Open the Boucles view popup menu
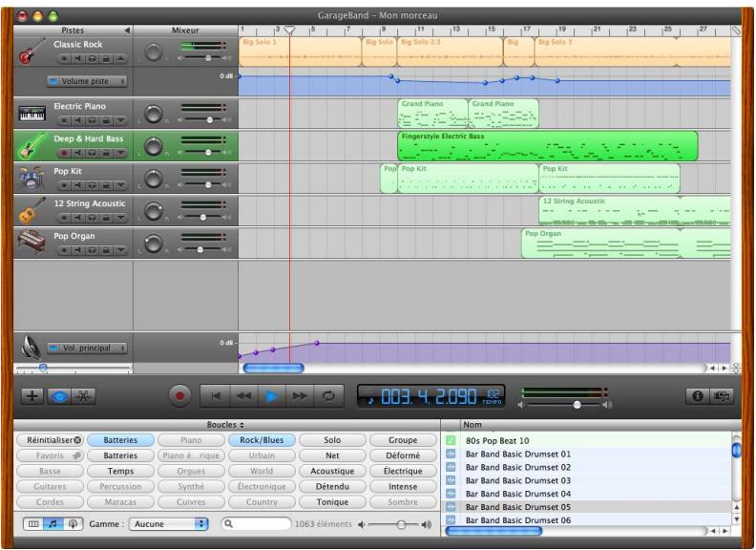Image resolution: width=756 pixels, height=550 pixels. pyautogui.click(x=225, y=425)
